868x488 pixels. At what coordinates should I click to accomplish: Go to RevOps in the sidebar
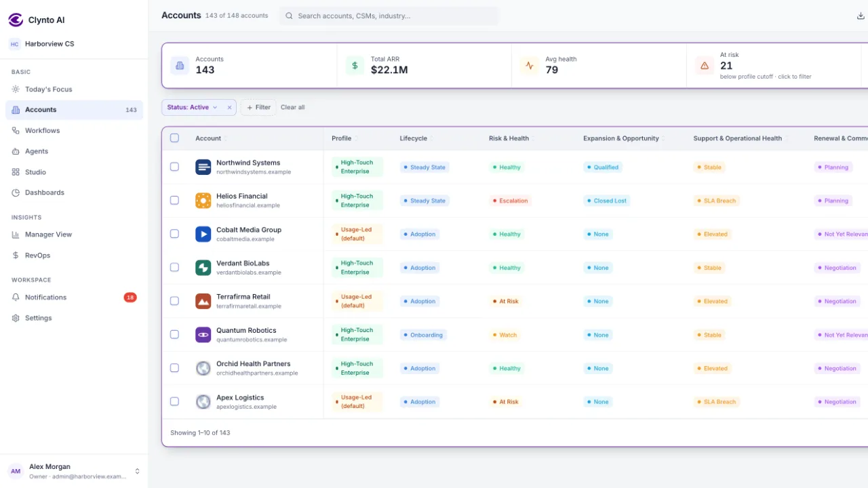coord(74,256)
